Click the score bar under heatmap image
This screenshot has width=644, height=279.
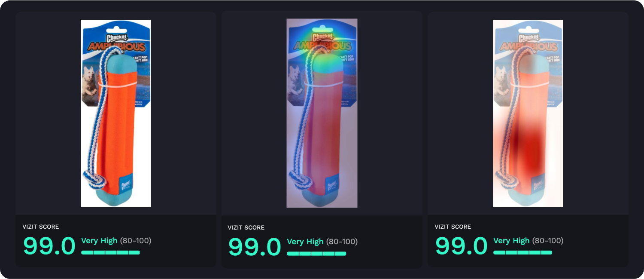pyautogui.click(x=316, y=254)
